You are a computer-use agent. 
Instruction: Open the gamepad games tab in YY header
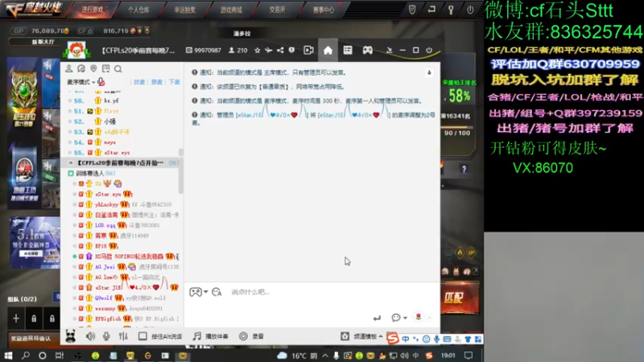(x=367, y=50)
